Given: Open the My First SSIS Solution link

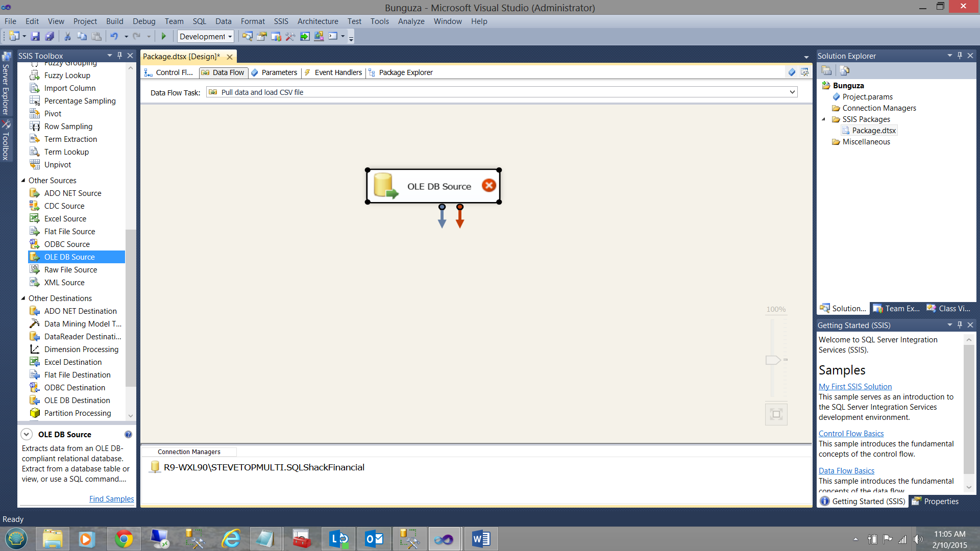Looking at the screenshot, I should (x=855, y=387).
